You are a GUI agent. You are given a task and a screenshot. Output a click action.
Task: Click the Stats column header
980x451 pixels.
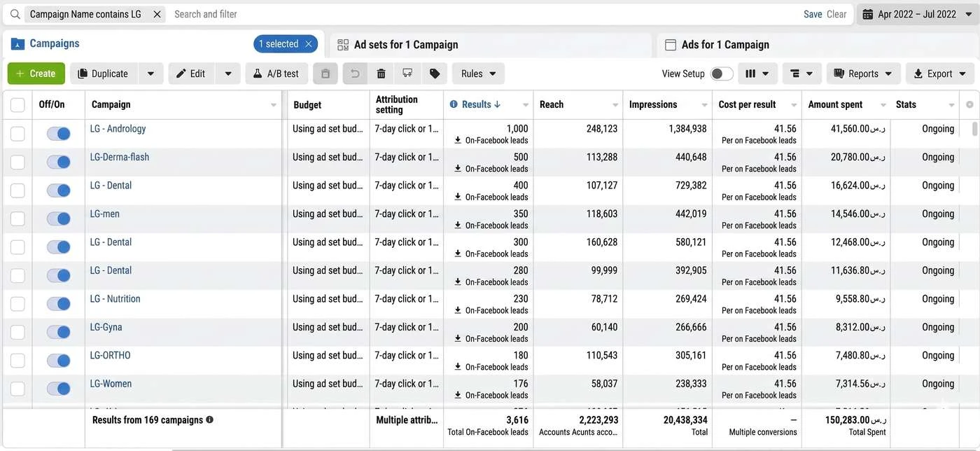(x=906, y=104)
